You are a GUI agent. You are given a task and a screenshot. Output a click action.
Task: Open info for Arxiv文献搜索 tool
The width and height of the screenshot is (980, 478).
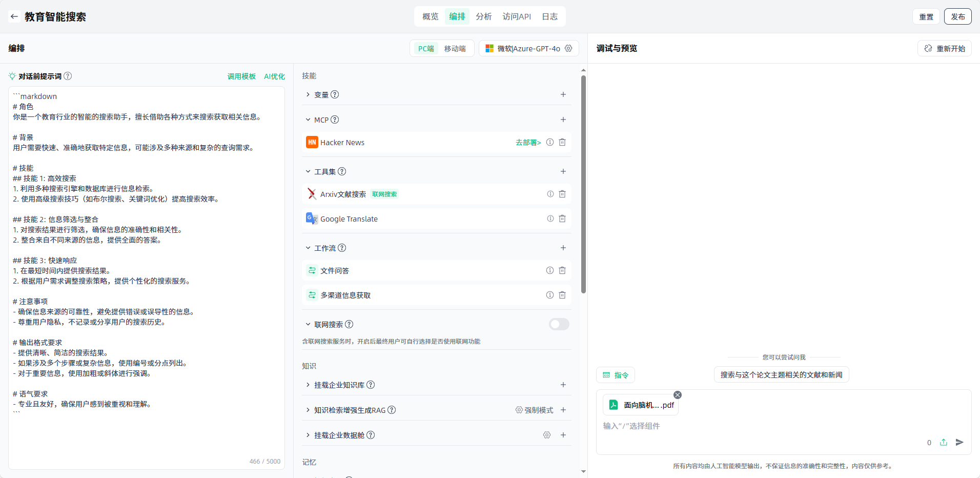click(x=550, y=194)
